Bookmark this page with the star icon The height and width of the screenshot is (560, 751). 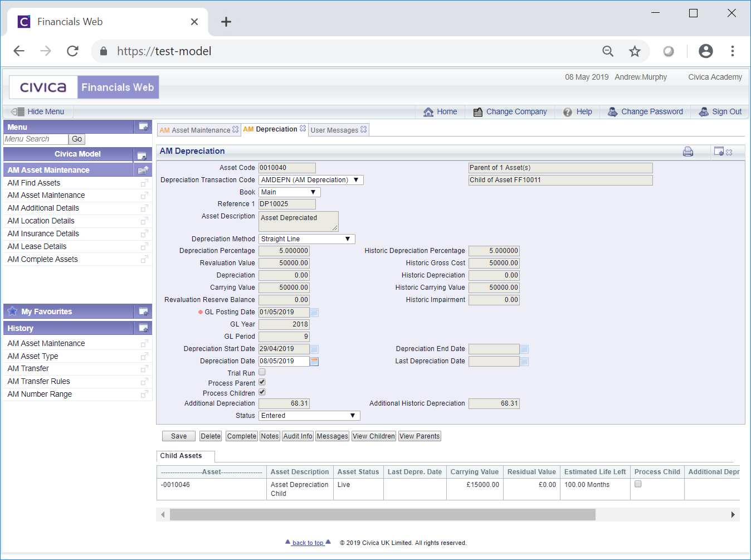pos(635,51)
